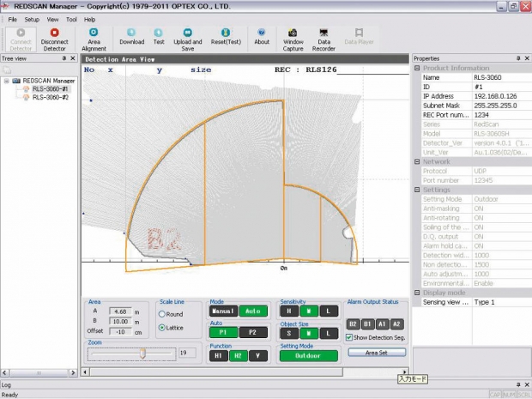Set Sensitivity to H

288,311
